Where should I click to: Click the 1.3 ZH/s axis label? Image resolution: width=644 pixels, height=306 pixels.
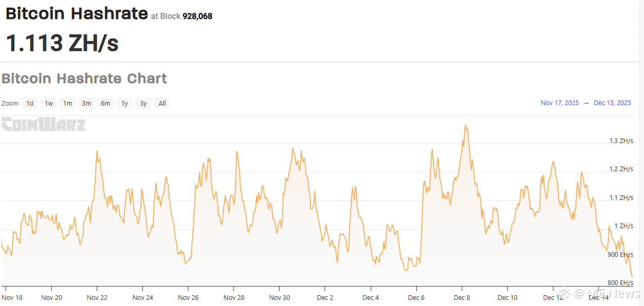[620, 141]
